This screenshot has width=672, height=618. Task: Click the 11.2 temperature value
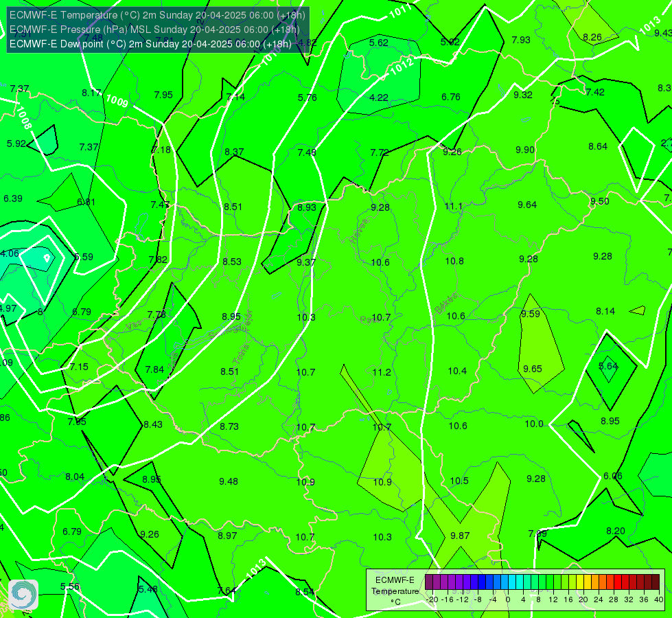click(382, 372)
